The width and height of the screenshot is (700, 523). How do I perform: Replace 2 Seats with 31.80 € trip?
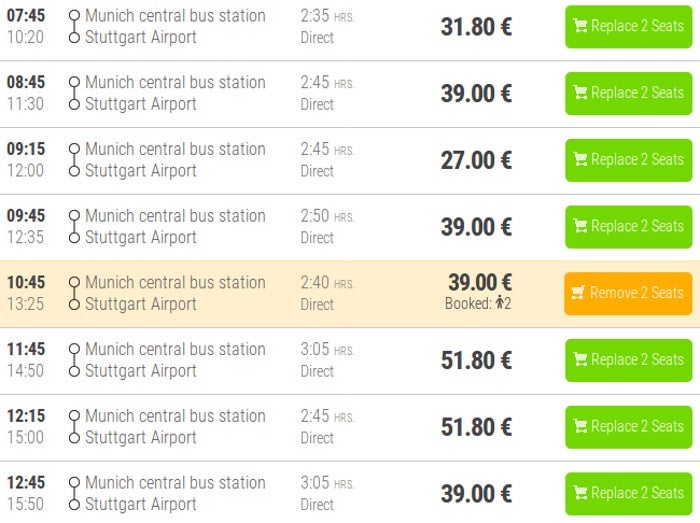[627, 27]
